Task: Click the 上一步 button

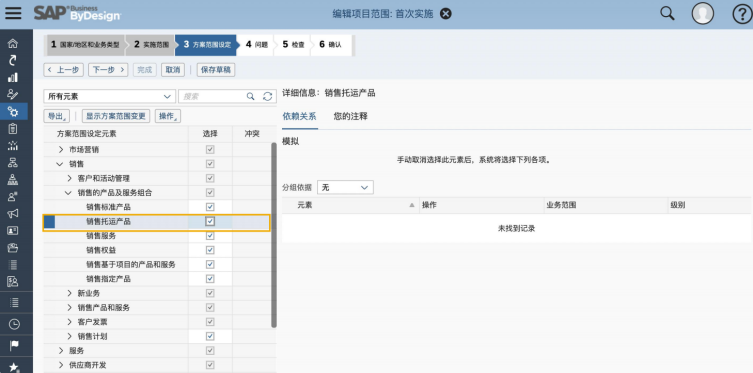Action: pos(63,70)
